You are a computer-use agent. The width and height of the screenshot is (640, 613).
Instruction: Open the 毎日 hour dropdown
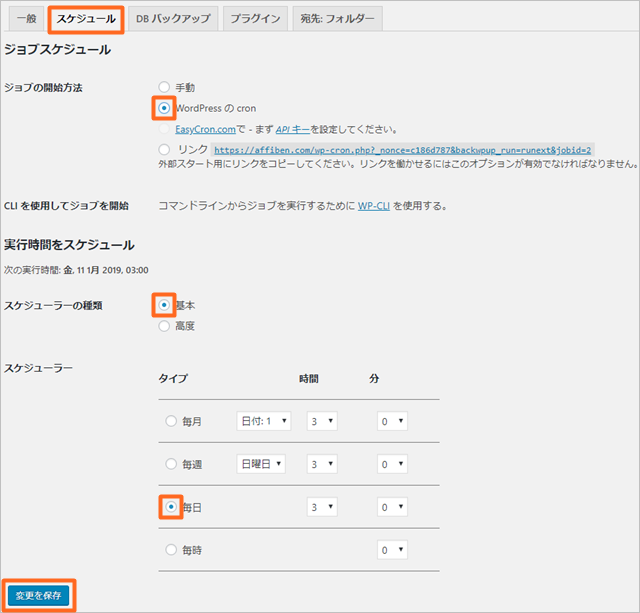[320, 507]
